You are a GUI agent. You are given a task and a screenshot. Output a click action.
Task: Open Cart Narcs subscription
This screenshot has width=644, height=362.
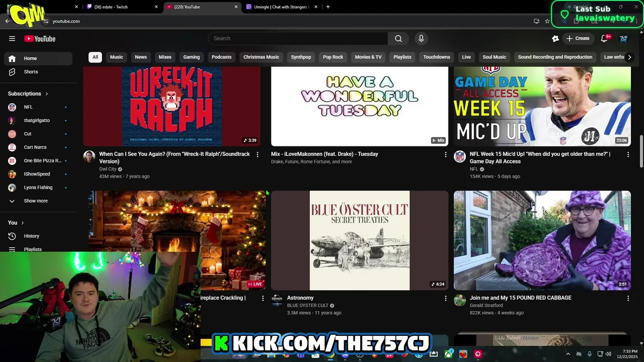click(x=38, y=147)
